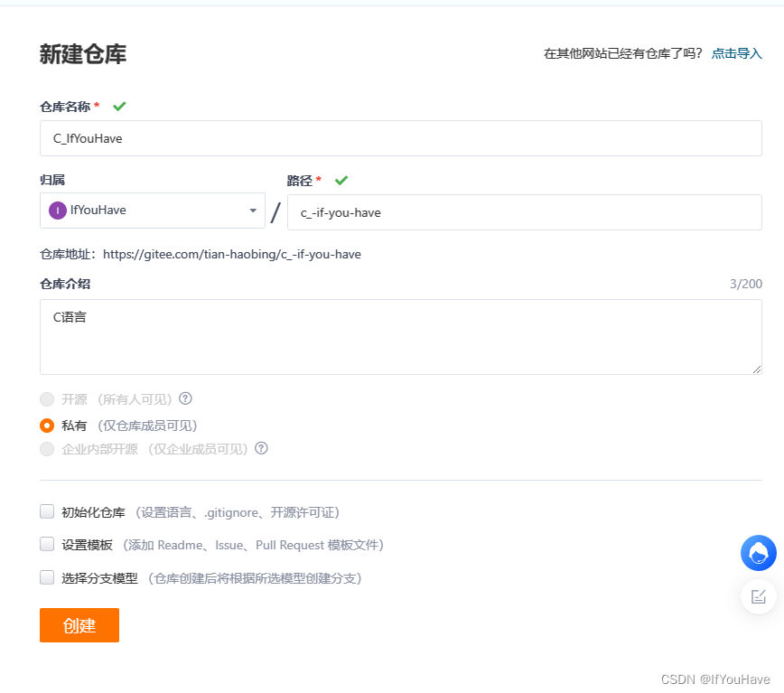The image size is (784, 693).
Task: Enable the 初始化仓库 checkbox
Action: (47, 511)
